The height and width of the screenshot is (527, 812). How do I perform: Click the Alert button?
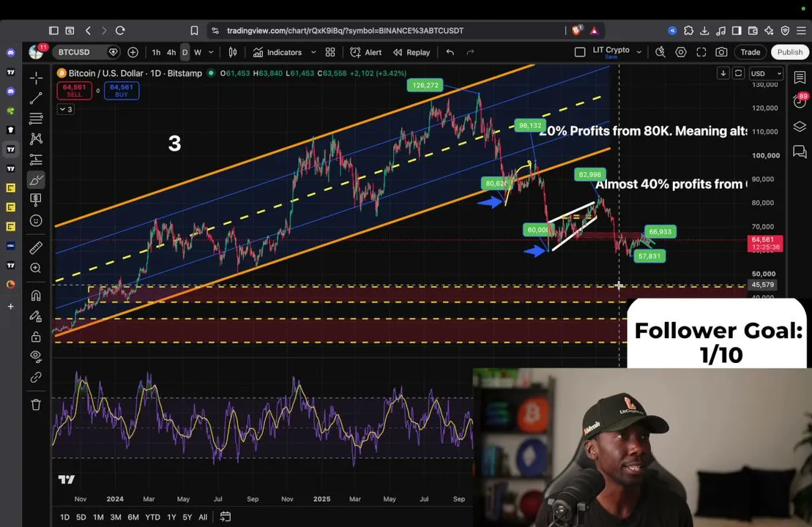[366, 52]
